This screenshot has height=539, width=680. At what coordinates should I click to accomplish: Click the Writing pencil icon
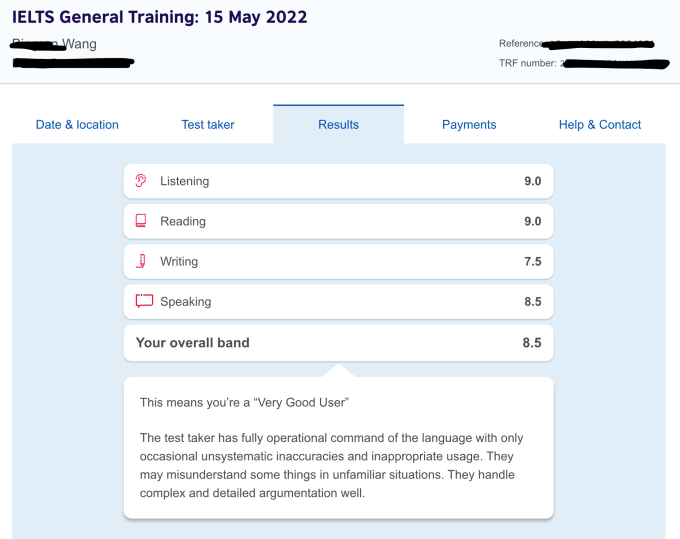[x=141, y=261]
